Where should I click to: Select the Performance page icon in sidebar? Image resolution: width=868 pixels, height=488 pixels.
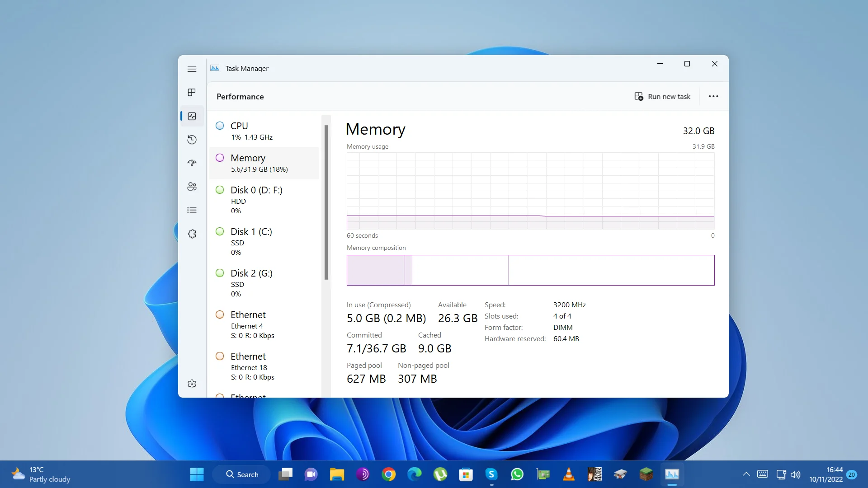tap(192, 116)
